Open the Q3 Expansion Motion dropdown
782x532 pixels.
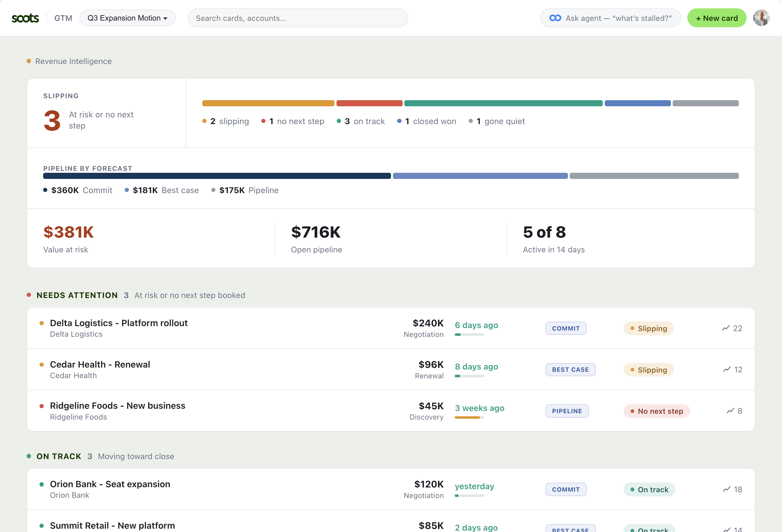tap(127, 18)
